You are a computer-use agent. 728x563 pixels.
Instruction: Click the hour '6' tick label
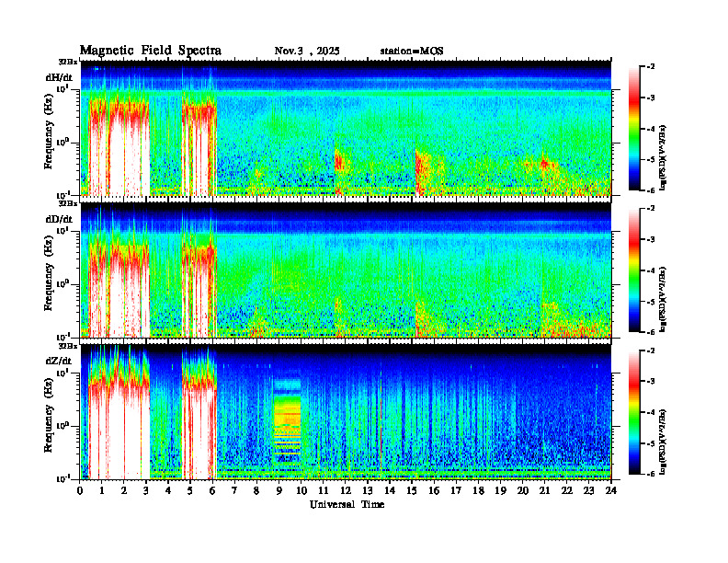pos(212,490)
